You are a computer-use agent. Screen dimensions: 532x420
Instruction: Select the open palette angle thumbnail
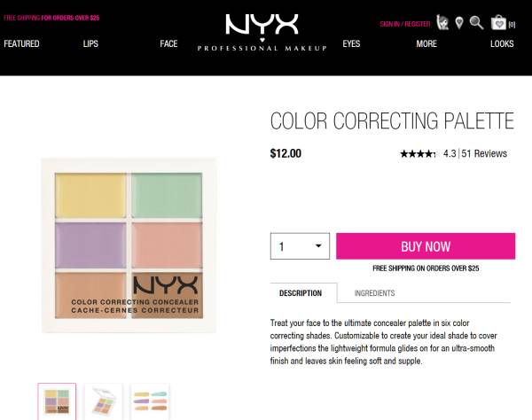click(103, 401)
